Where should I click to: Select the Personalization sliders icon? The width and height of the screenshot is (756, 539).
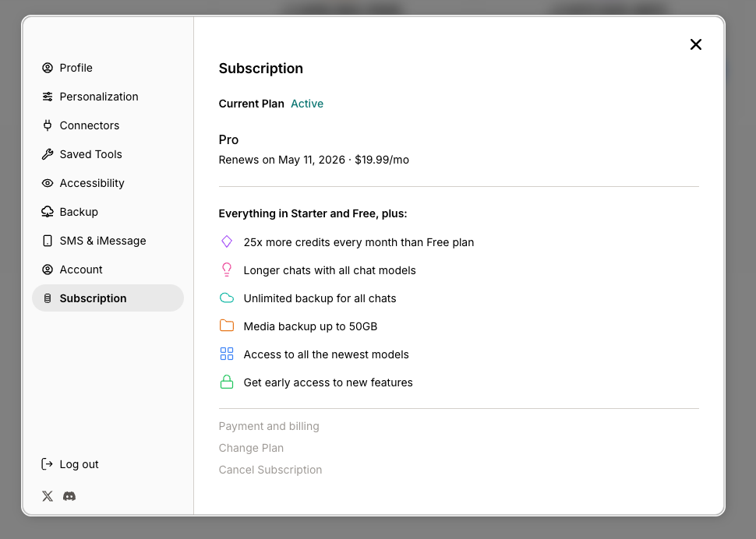48,97
